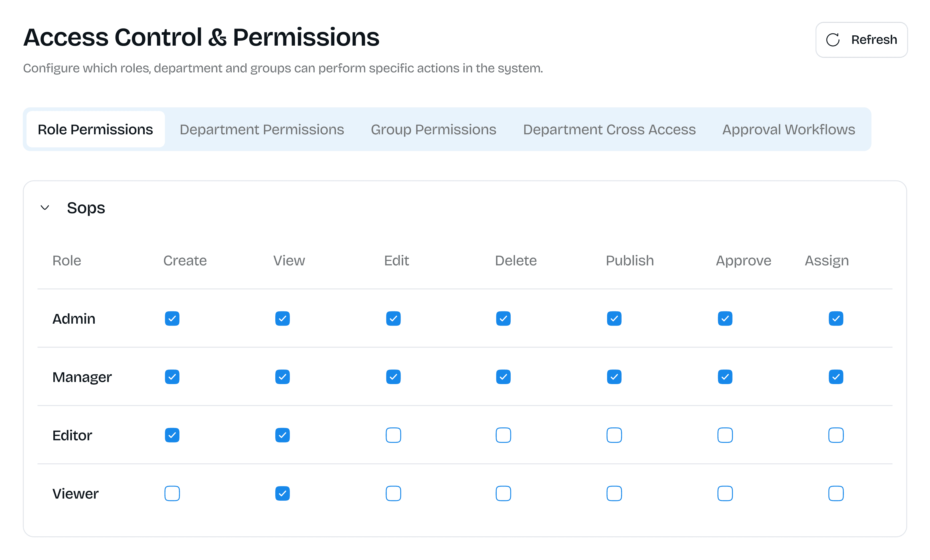Uncheck Viewer View permission
Viewport: 930px width, 560px height.
click(x=282, y=493)
